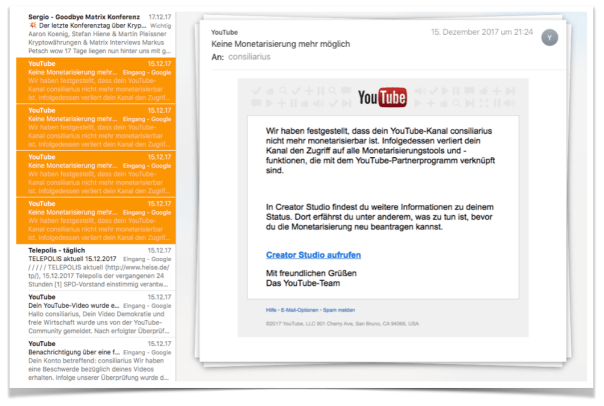Select the Benachrichtigung über eine f... message
The width and height of the screenshot is (604, 406).
(x=96, y=361)
